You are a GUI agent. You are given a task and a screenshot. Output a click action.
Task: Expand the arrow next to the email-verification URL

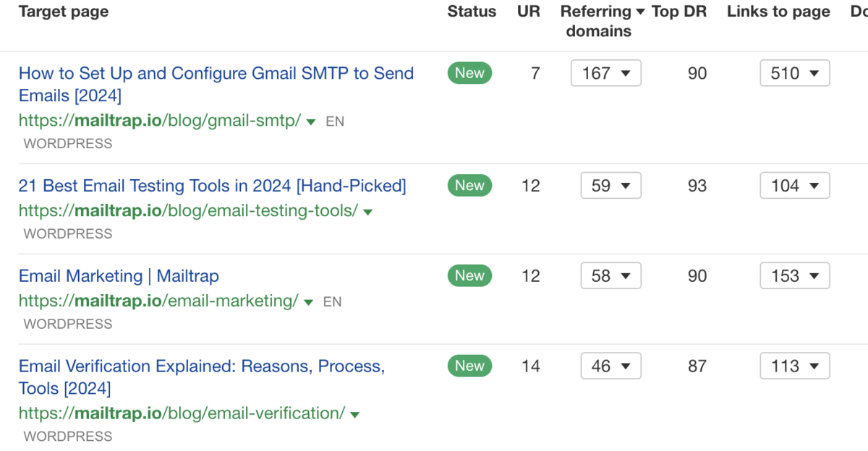tap(355, 415)
